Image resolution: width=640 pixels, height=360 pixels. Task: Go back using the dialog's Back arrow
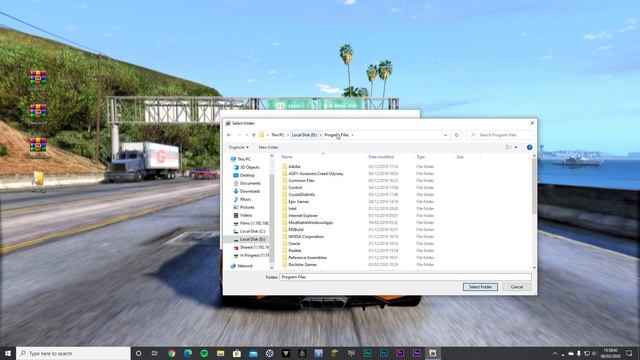(229, 135)
